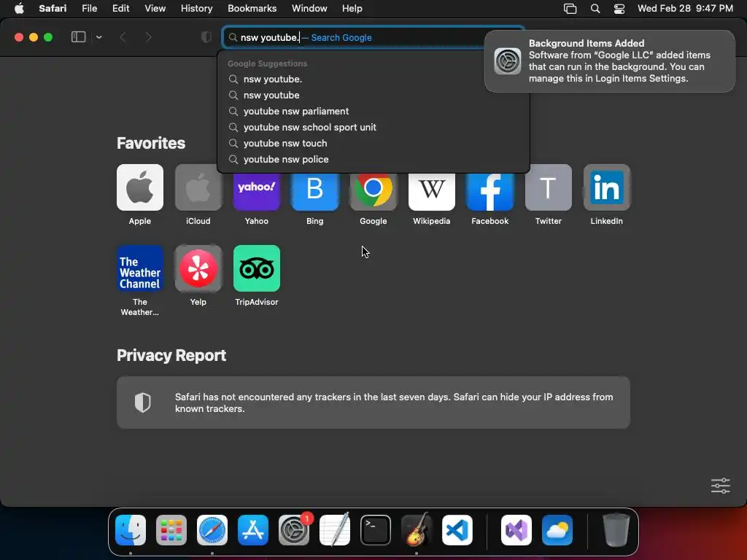Viewport: 747px width, 560px height.
Task: Open Launchpad from the Dock
Action: 171,530
